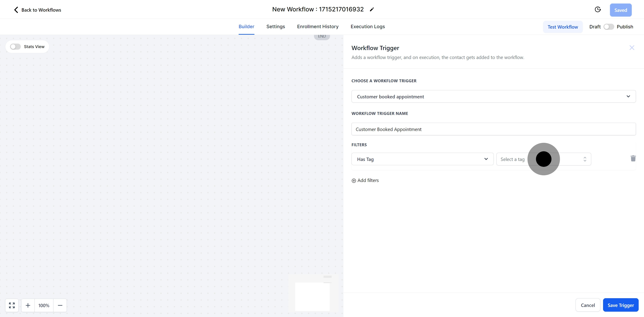The height and width of the screenshot is (317, 644).
Task: Close the Workflow Trigger panel
Action: [631, 48]
